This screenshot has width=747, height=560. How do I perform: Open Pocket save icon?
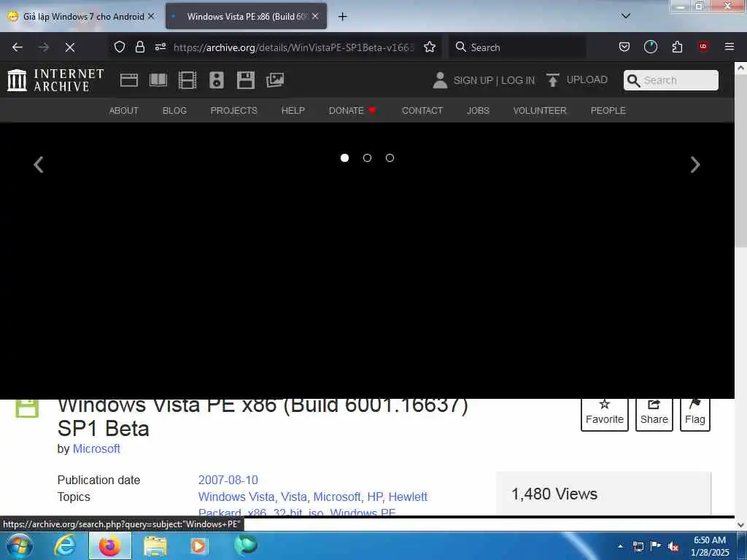coord(624,47)
